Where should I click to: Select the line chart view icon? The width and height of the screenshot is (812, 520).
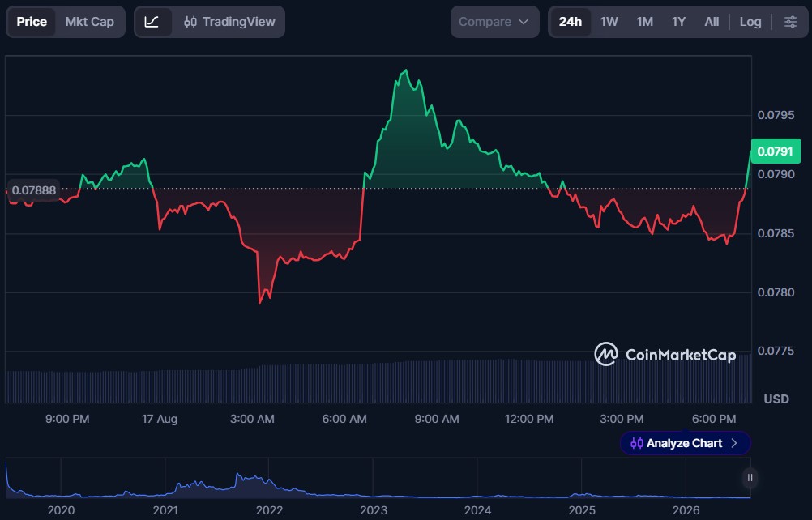(152, 22)
